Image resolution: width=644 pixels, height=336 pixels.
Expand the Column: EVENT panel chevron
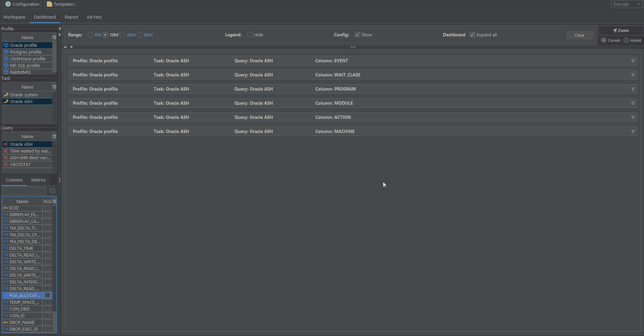pos(633,61)
